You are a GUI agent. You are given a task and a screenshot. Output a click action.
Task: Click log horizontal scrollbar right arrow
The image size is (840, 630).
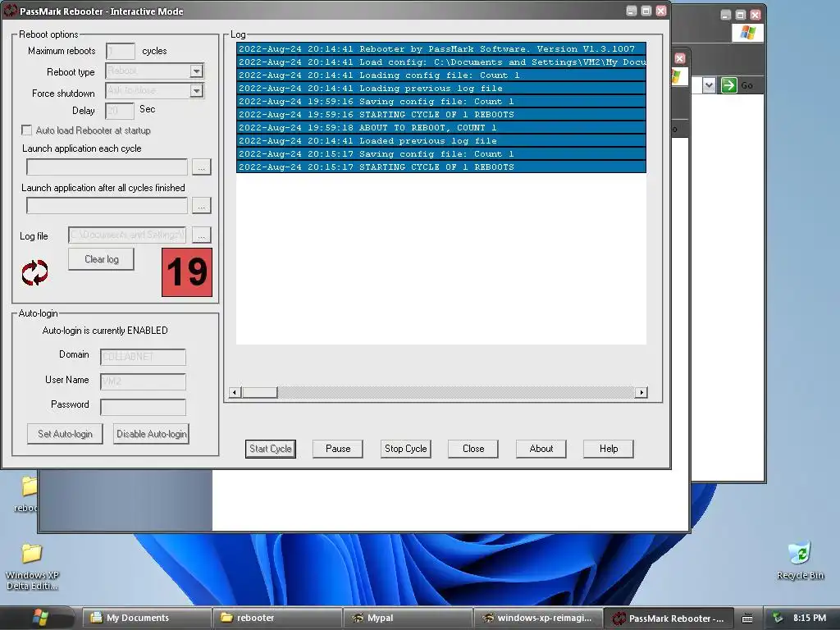click(x=641, y=393)
